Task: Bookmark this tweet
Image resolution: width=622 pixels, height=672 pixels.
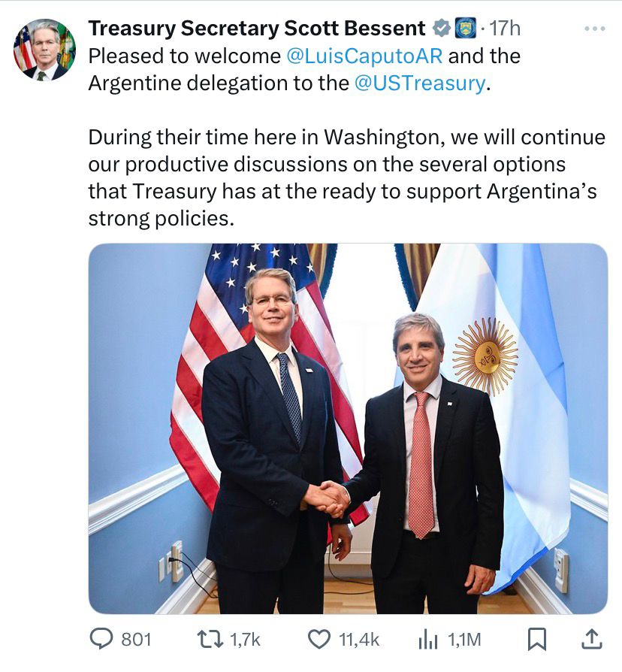Action: 537,639
